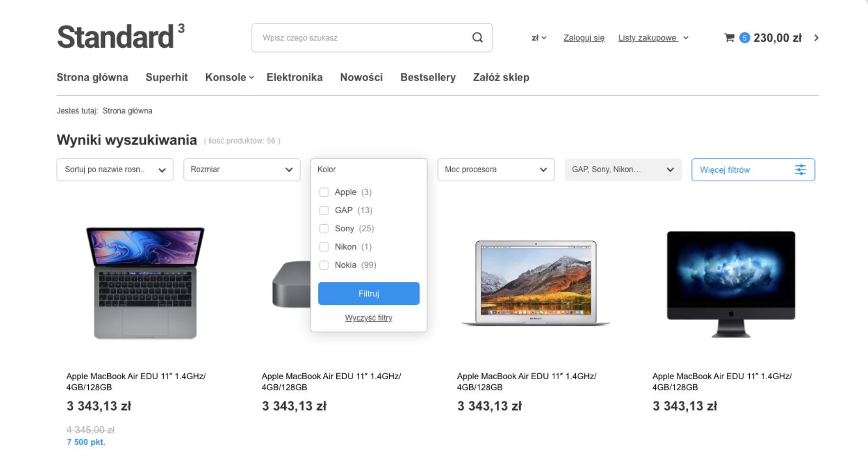Viewport: 868px width, 476px height.
Task: Tick the Nokia checkbox
Action: click(324, 265)
